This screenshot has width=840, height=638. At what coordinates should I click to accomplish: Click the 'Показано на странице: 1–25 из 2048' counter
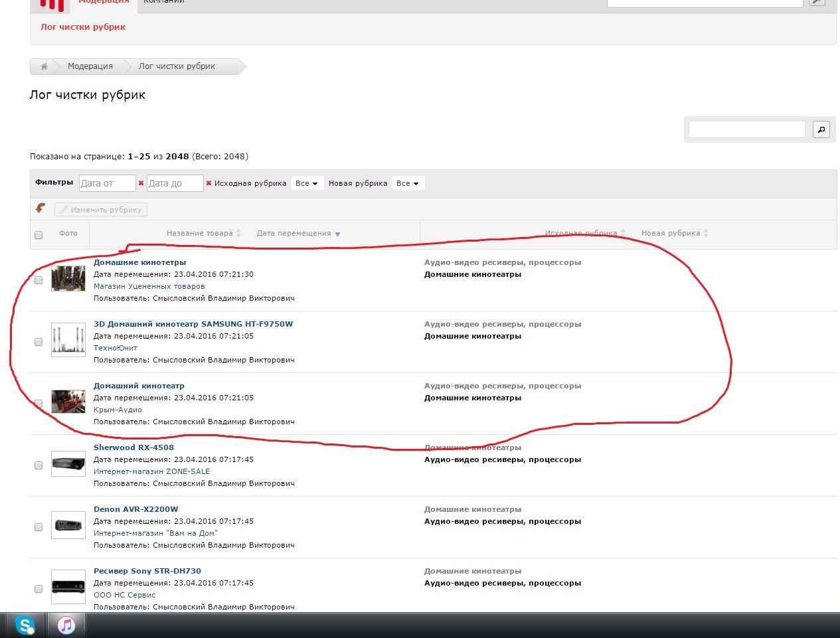139,157
